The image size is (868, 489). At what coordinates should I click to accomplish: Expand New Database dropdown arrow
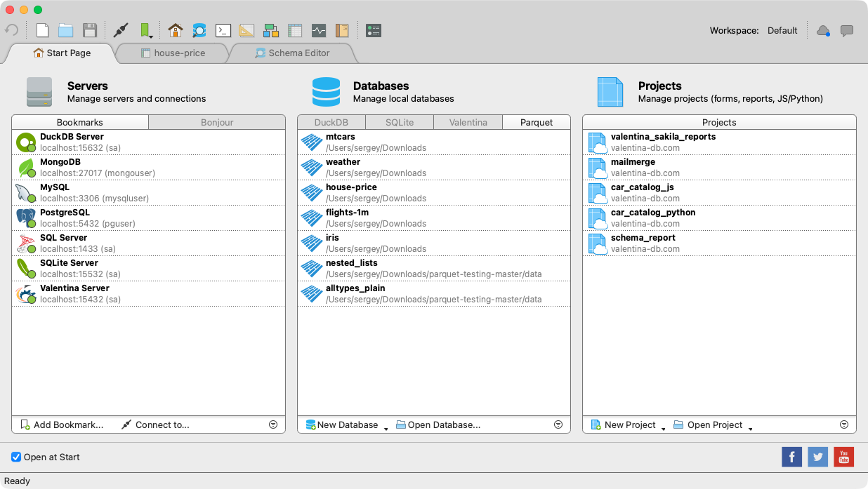point(386,427)
